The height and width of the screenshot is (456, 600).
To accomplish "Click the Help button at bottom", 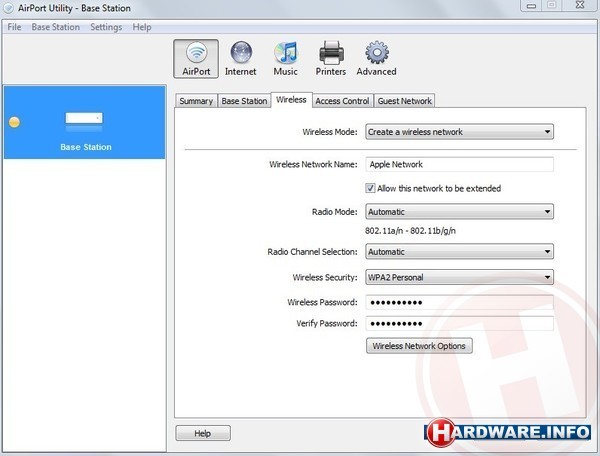I will pos(203,433).
